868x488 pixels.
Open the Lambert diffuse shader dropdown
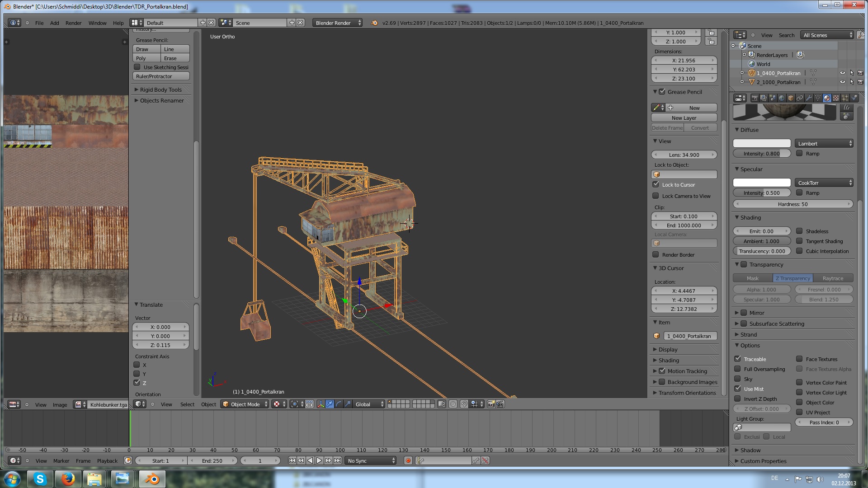coord(824,144)
